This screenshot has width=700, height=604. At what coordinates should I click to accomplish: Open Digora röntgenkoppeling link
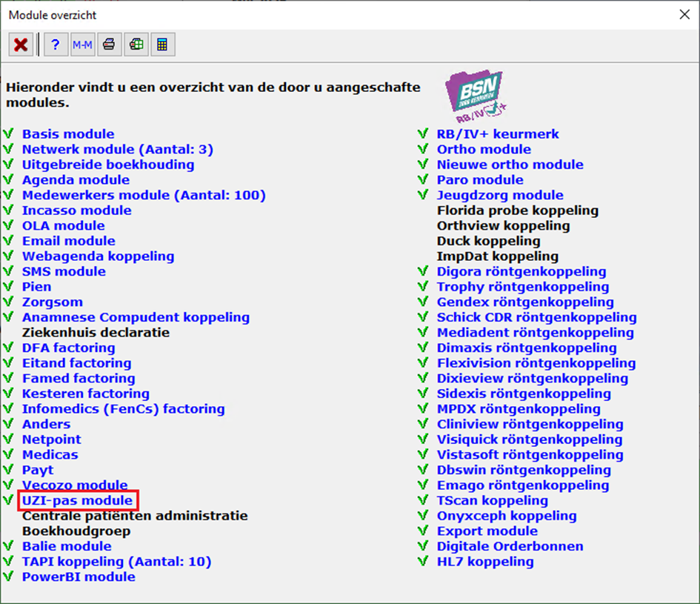click(x=521, y=271)
